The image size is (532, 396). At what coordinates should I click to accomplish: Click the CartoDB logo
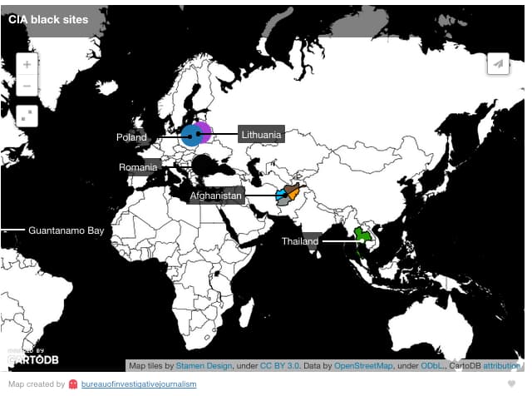[33, 357]
